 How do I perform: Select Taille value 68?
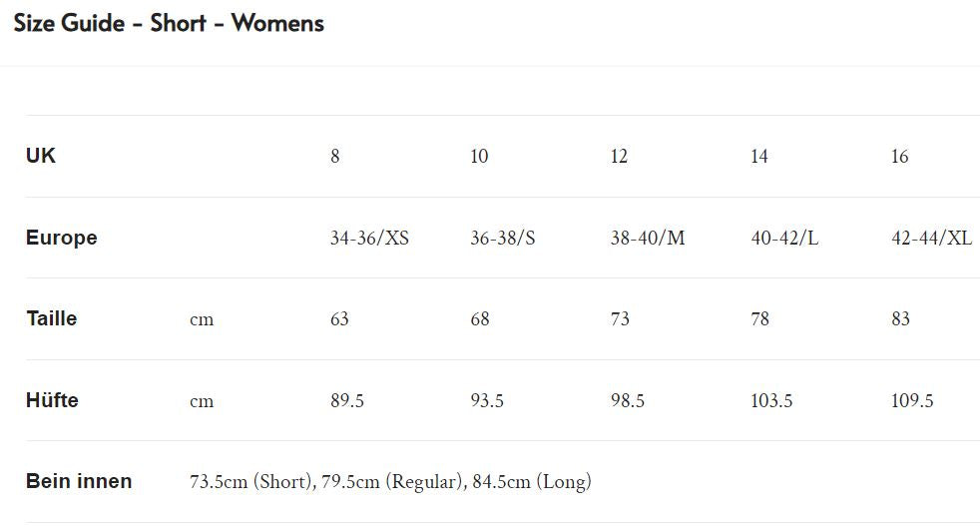[480, 319]
